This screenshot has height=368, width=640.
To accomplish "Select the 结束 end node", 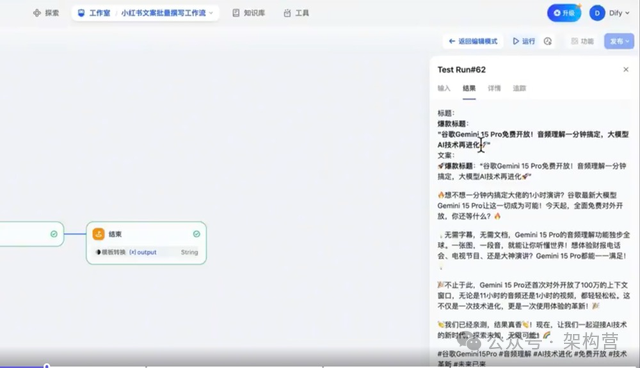I will click(146, 243).
